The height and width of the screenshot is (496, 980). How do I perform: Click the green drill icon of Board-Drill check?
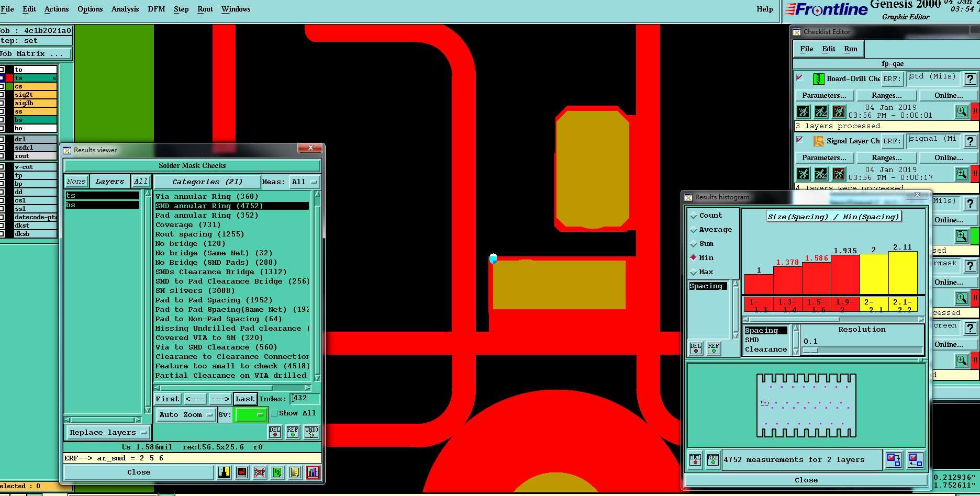click(818, 79)
